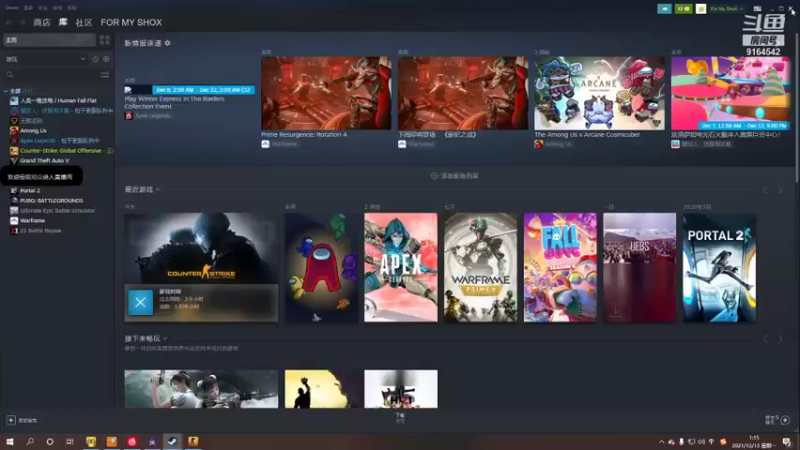Open the games filter dropdown

click(x=45, y=59)
